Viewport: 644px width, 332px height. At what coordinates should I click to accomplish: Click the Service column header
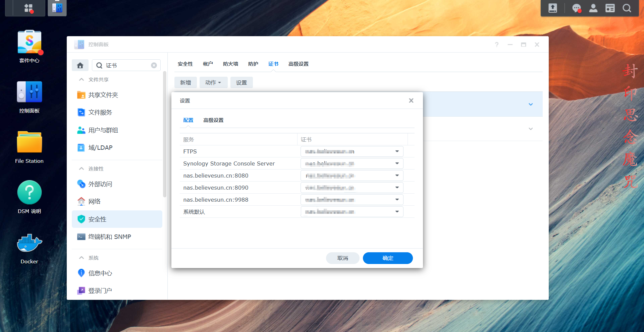(x=238, y=139)
